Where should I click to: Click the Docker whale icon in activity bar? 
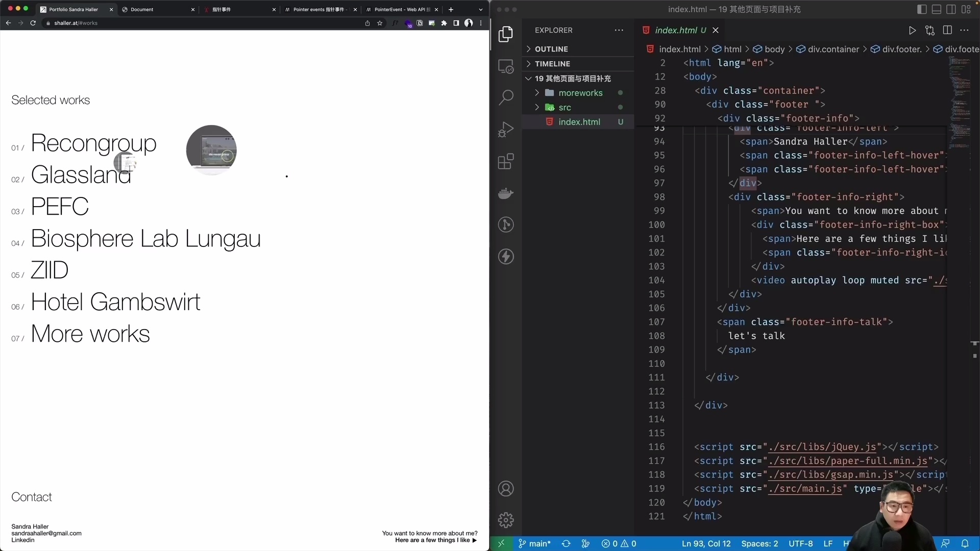click(506, 193)
